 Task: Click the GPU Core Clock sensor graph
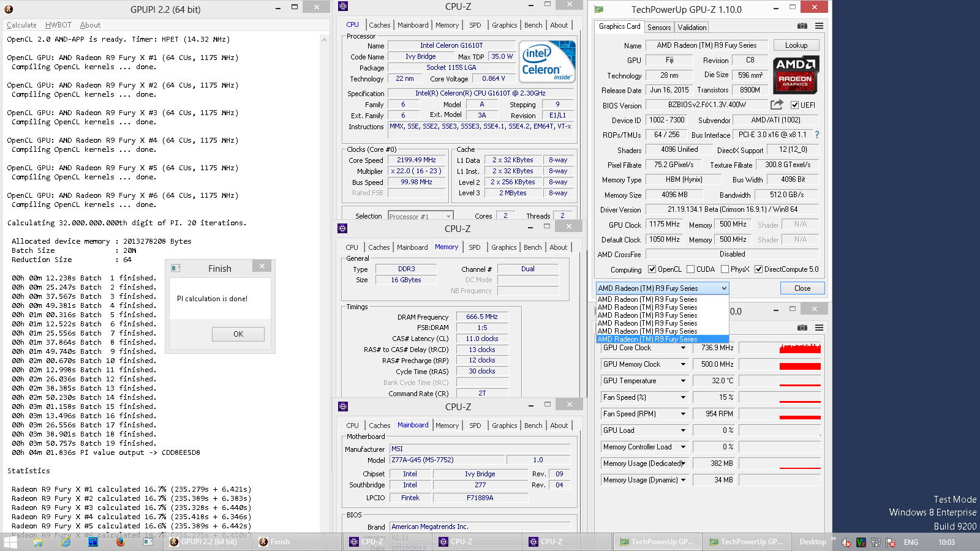tap(780, 348)
